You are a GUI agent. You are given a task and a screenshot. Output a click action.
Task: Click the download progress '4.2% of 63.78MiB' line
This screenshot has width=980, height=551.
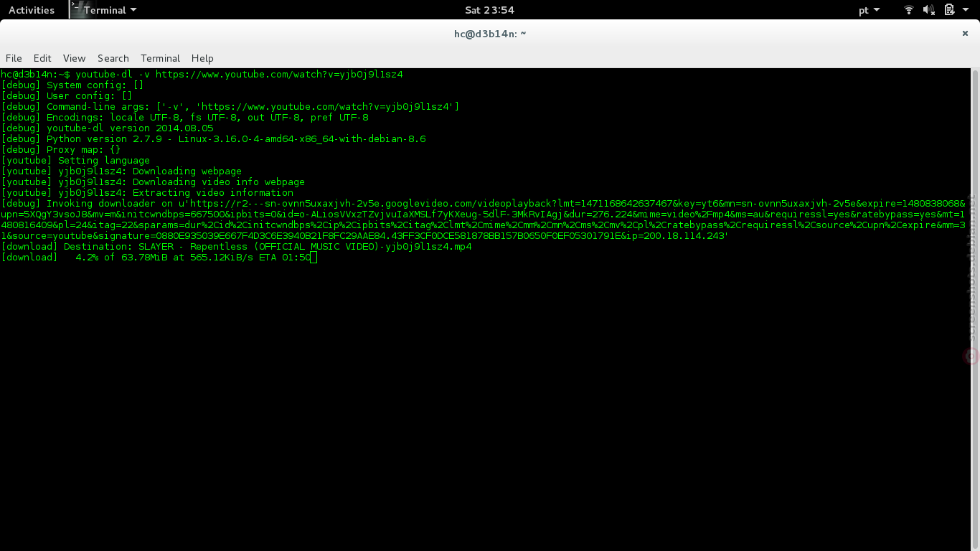pyautogui.click(x=156, y=257)
